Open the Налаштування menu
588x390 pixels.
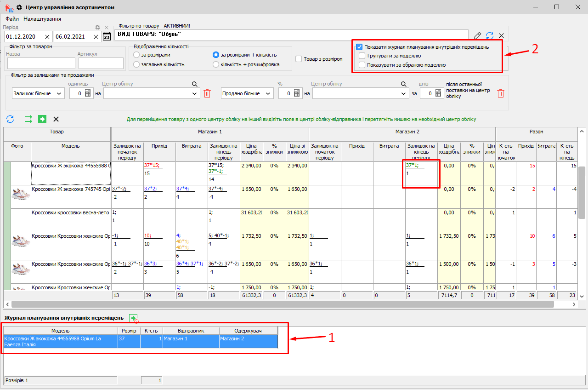(x=42, y=19)
